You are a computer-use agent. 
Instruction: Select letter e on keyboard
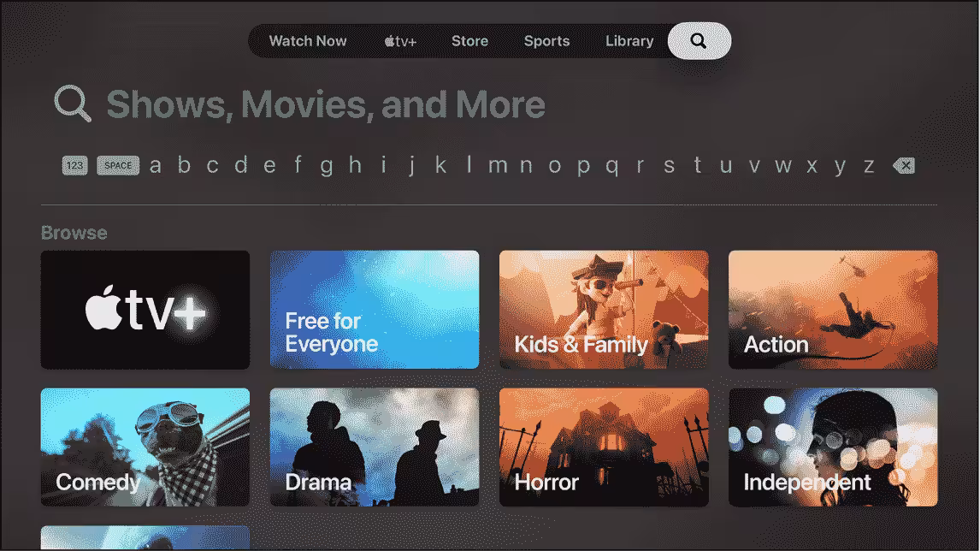[269, 166]
